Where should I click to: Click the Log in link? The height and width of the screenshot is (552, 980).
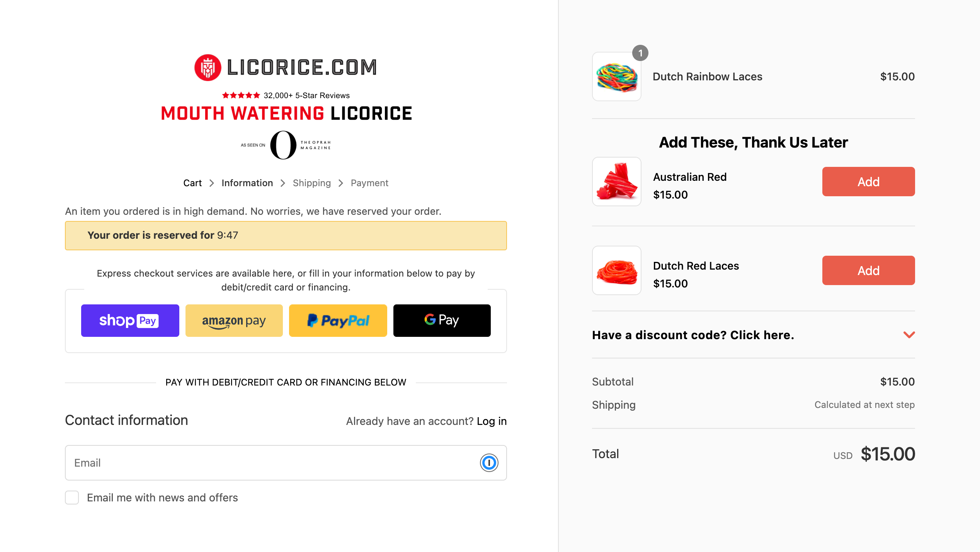pyautogui.click(x=491, y=421)
